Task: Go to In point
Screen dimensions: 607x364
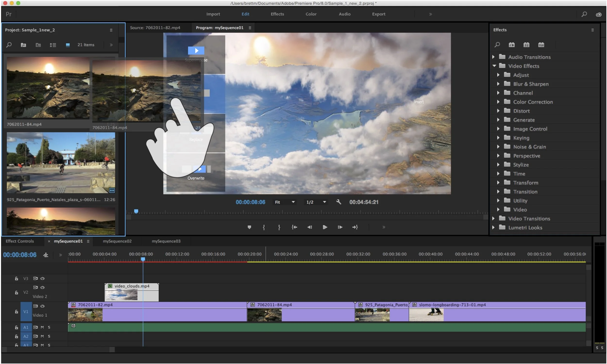Action: 294,227
